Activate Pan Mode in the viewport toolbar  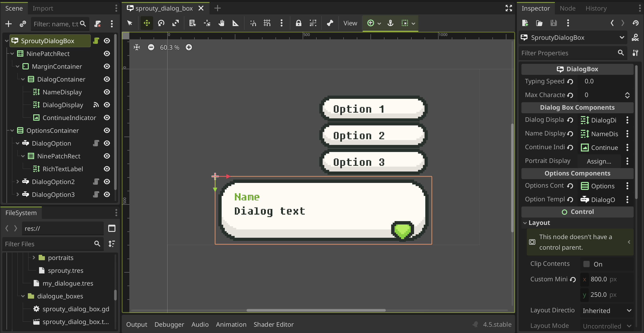point(221,23)
